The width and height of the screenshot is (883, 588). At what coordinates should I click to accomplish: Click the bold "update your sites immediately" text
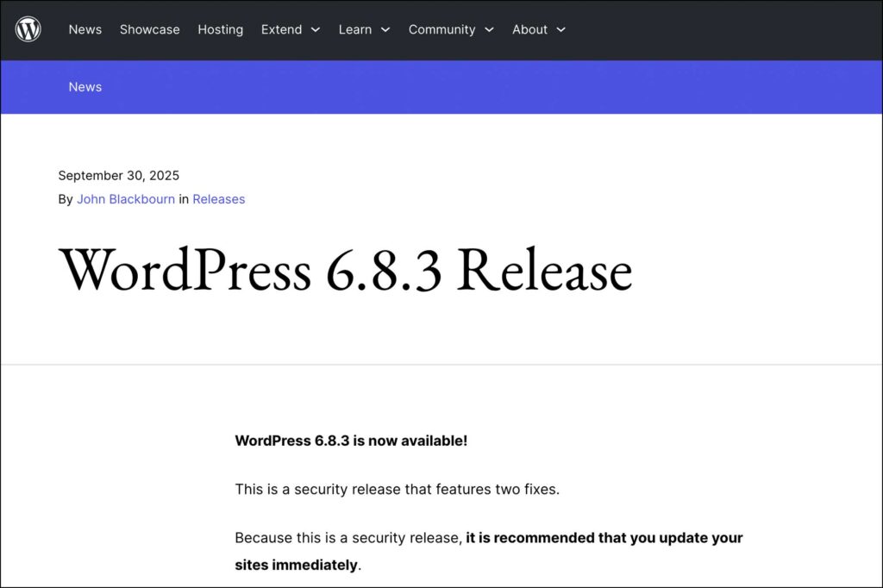(x=604, y=538)
